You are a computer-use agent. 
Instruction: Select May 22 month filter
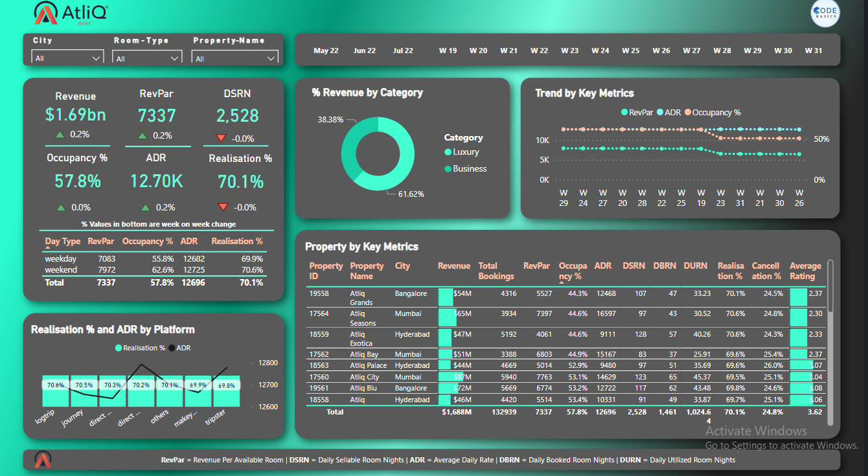pyautogui.click(x=326, y=51)
